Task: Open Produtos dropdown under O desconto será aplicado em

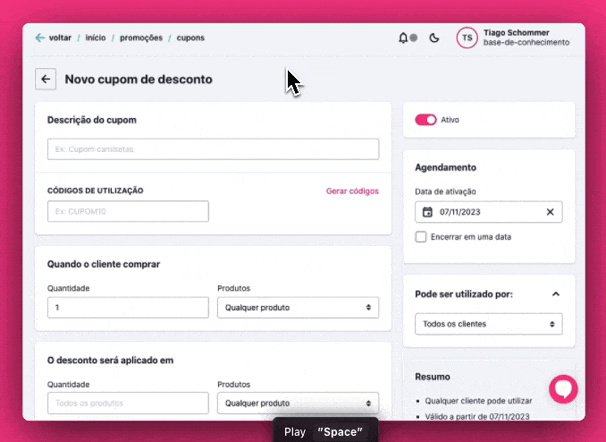Action: (298, 403)
